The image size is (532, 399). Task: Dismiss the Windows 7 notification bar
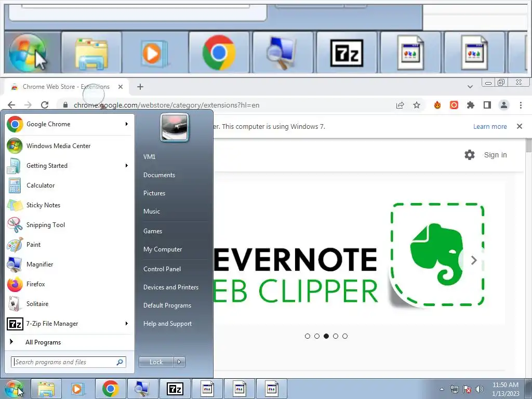coord(520,126)
